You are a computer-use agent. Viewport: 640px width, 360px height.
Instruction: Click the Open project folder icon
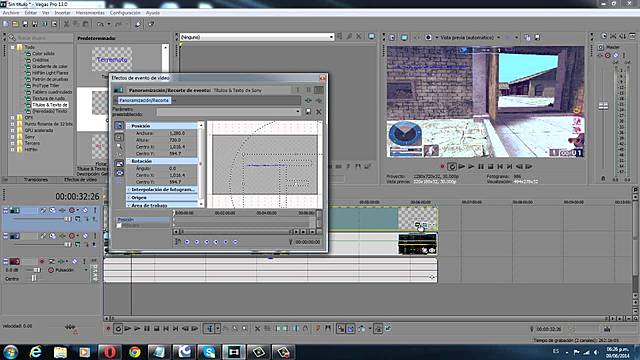click(x=15, y=24)
